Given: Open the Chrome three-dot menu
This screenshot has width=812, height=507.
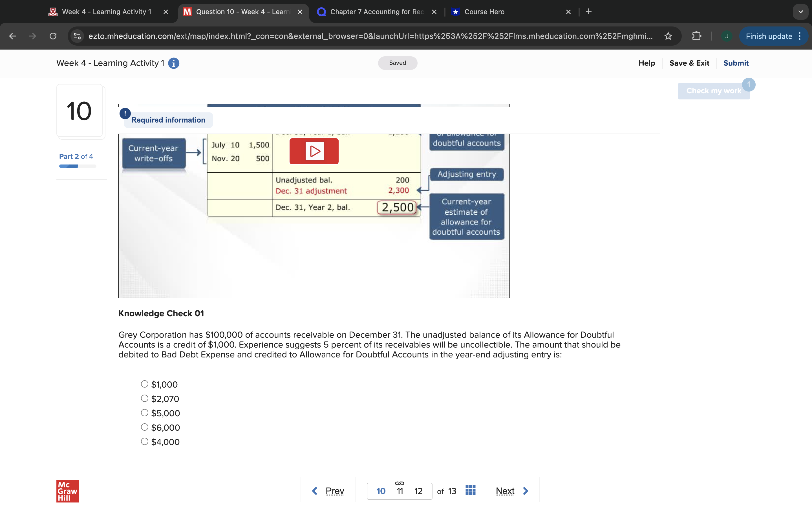Looking at the screenshot, I should click(x=800, y=36).
